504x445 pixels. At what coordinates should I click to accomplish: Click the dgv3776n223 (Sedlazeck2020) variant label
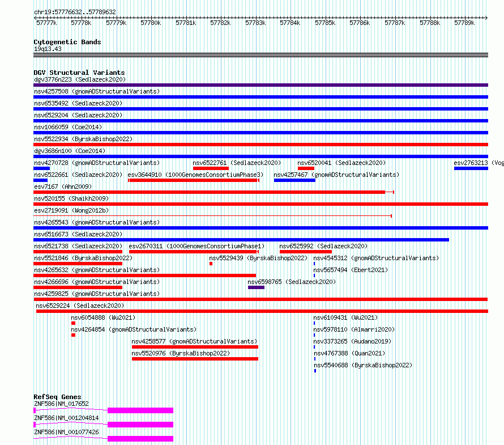coord(80,79)
